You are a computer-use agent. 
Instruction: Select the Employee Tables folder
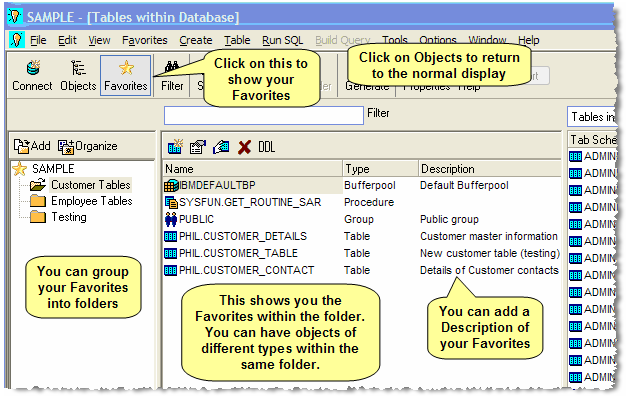pos(91,201)
